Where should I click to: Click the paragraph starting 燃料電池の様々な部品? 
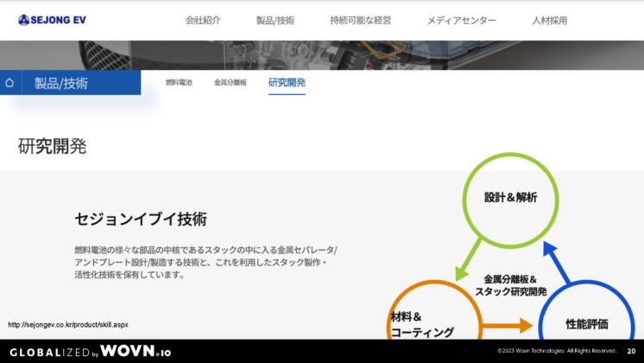tap(205, 262)
